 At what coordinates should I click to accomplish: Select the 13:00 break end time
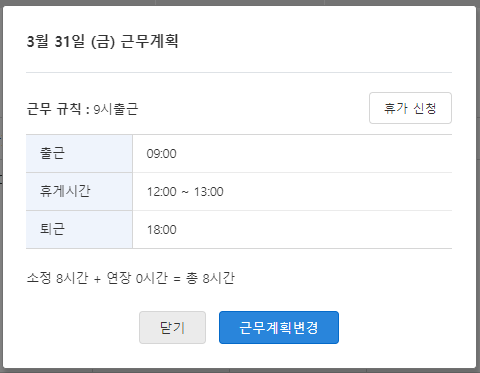(209, 192)
